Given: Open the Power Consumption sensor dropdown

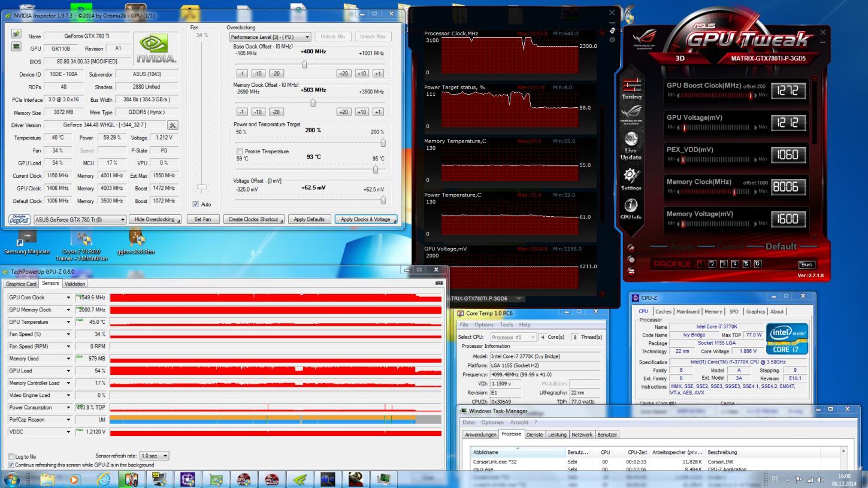Looking at the screenshot, I should 68,407.
